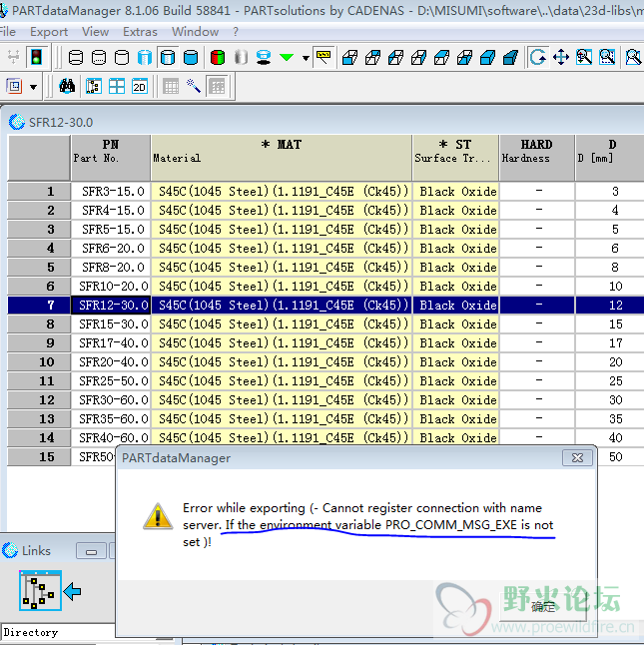Toggle the pressed grey table icon
Viewport: 644px width, 645px height.
[x=217, y=87]
